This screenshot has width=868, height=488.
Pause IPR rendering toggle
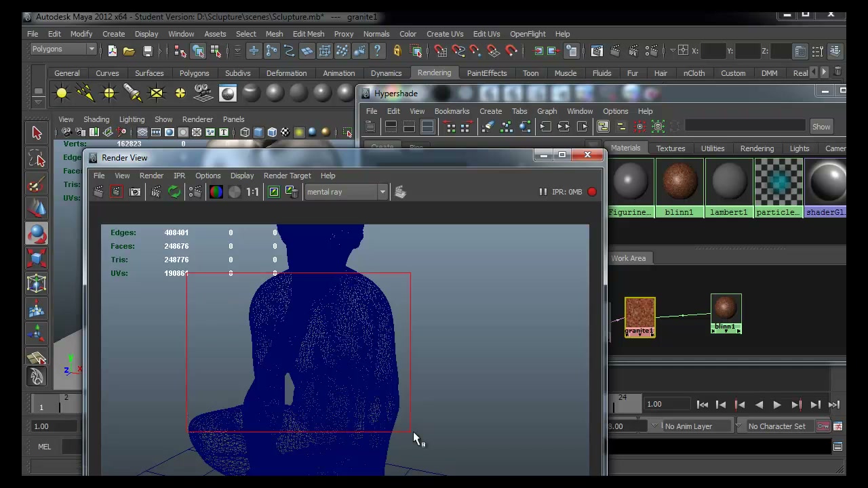542,192
